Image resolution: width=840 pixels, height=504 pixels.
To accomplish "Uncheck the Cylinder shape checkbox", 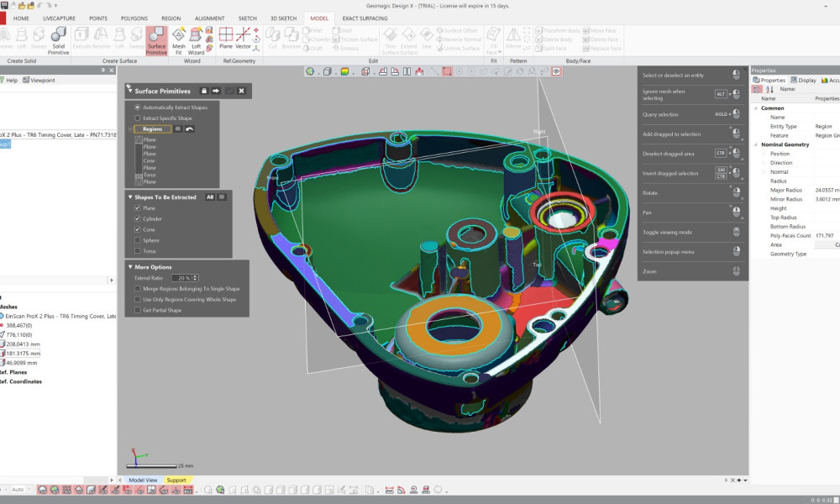I will (x=138, y=218).
